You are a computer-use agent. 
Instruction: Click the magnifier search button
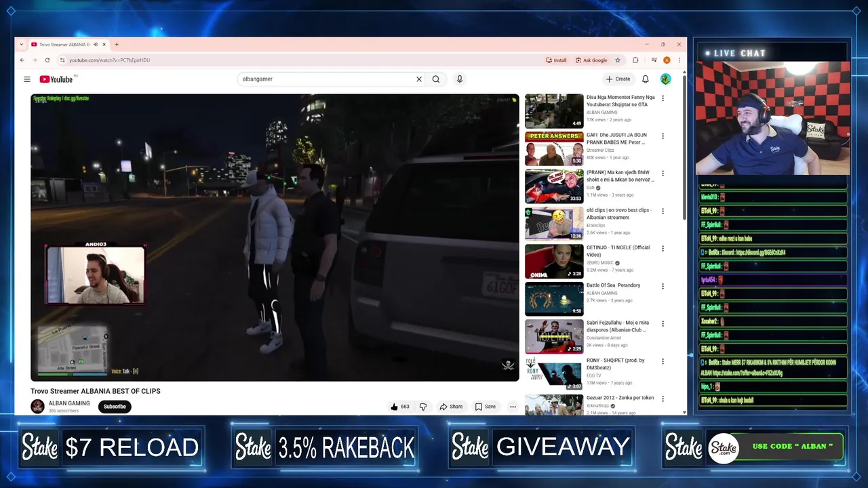[x=436, y=79]
